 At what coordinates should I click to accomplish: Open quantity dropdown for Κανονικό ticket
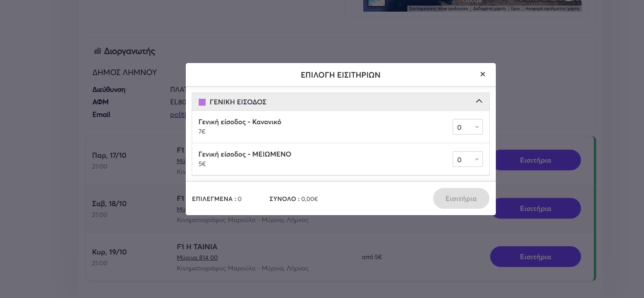(x=467, y=127)
